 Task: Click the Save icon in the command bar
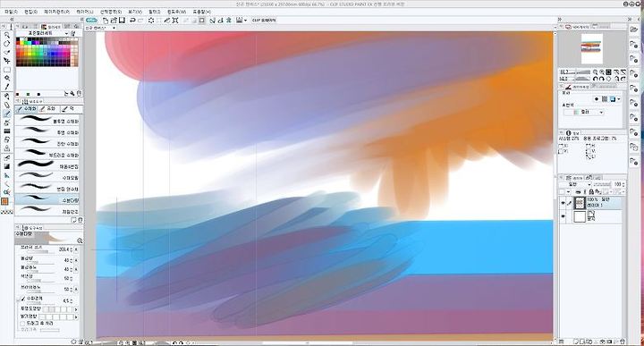pos(122,20)
